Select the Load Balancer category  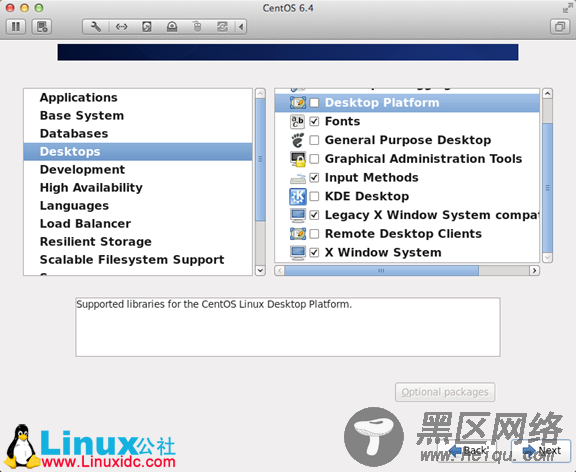tap(138, 223)
